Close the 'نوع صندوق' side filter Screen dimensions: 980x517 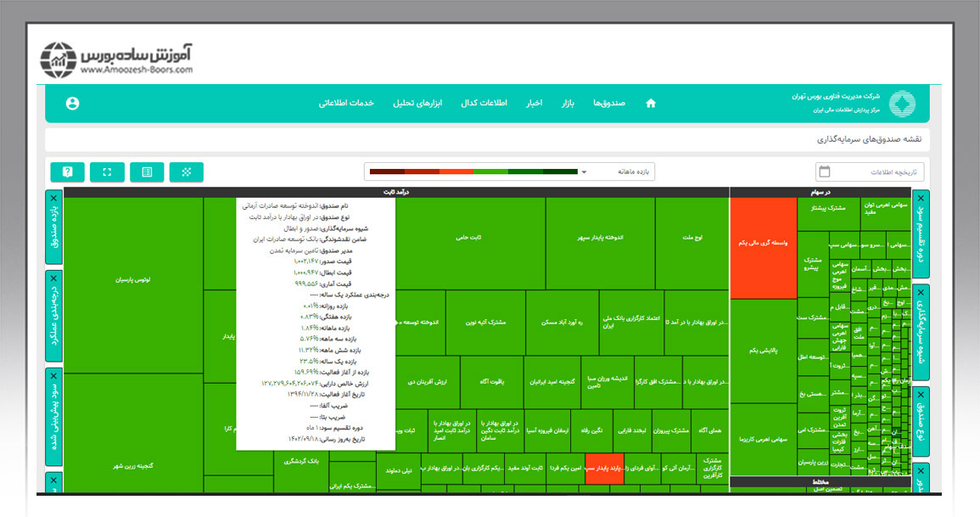pos(921,393)
